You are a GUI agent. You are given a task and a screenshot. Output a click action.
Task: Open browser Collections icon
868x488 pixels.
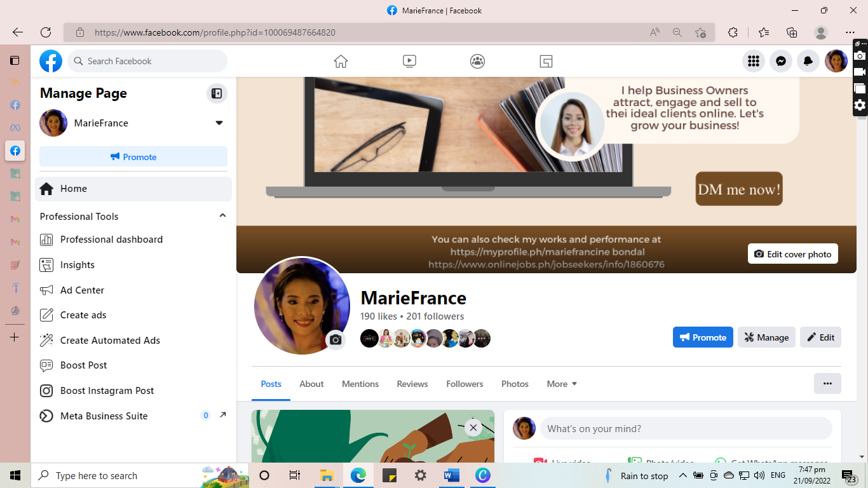click(792, 32)
